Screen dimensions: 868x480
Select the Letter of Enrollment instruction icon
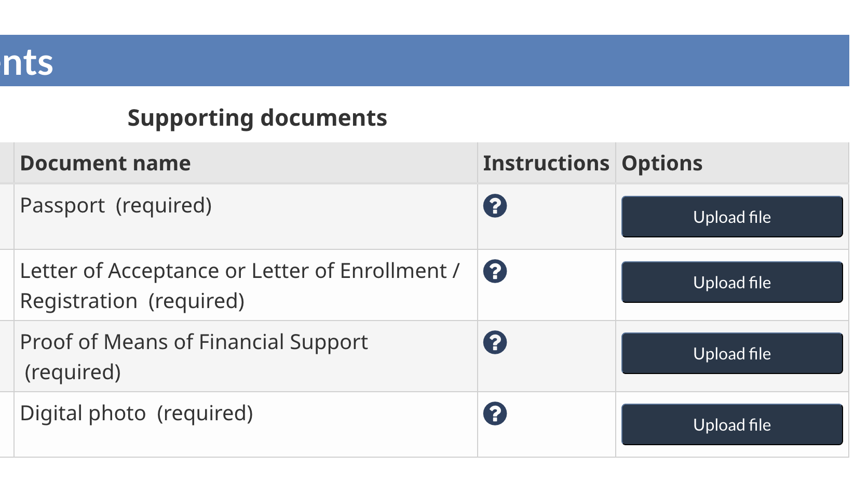click(495, 271)
